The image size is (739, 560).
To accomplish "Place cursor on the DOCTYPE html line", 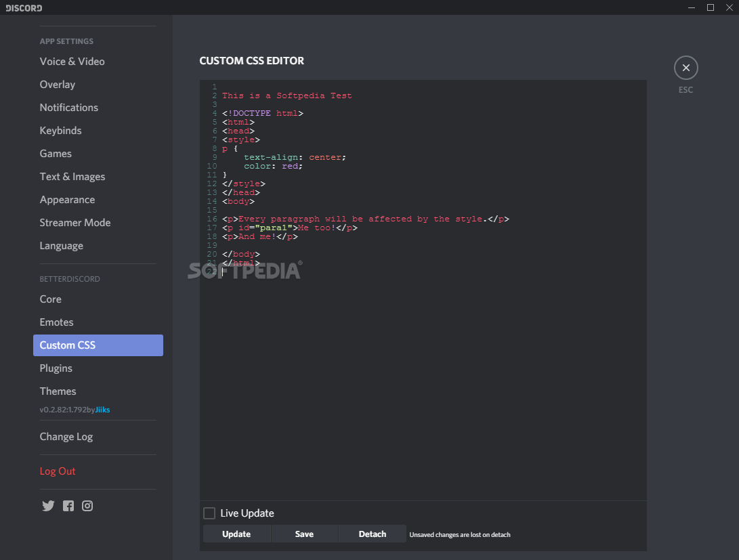I will (263, 113).
